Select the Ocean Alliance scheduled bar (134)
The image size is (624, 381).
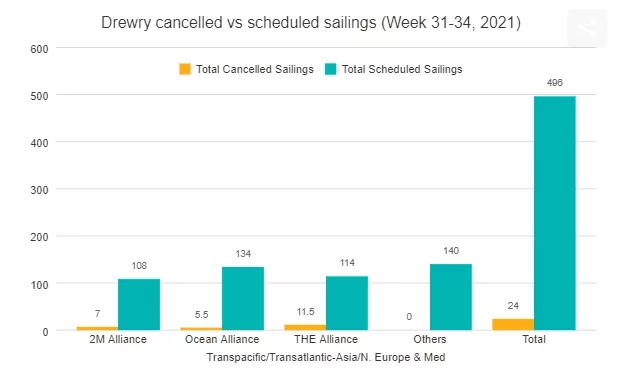[x=243, y=299]
